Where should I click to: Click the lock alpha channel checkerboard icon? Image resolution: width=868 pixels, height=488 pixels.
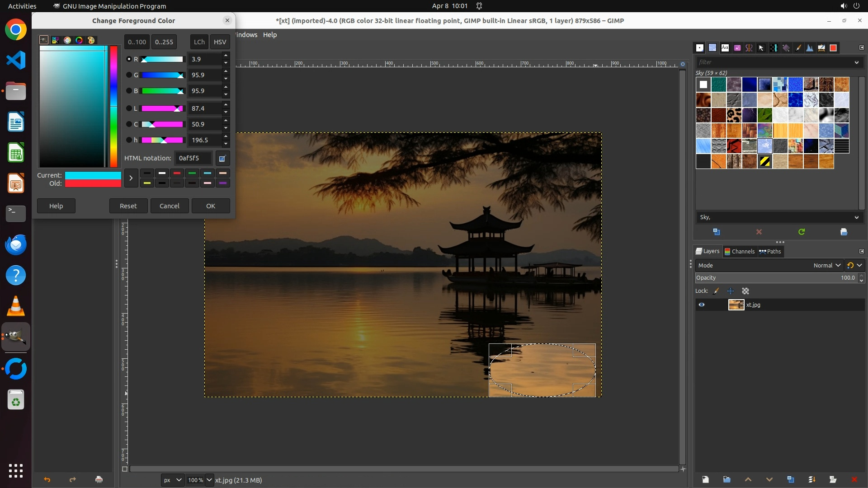pos(745,291)
